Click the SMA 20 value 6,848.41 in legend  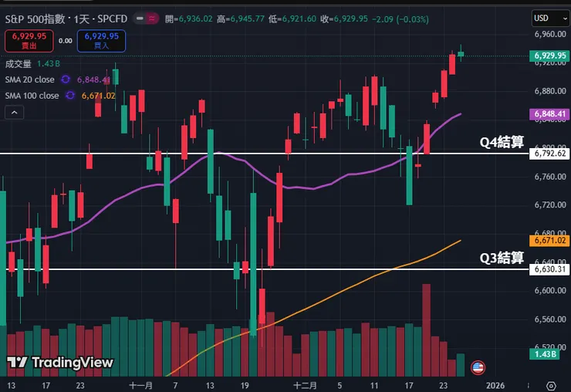93,79
